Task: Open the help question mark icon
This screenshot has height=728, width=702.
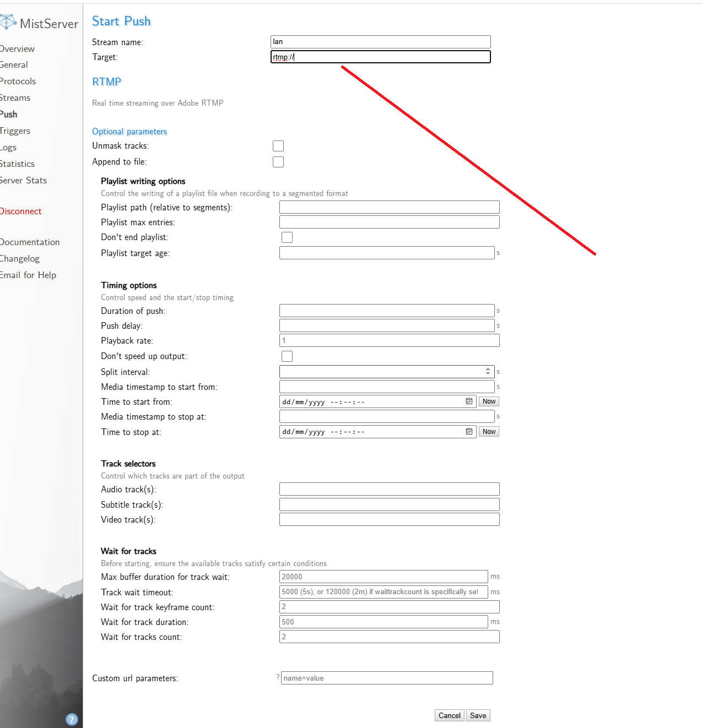Action: 72,719
